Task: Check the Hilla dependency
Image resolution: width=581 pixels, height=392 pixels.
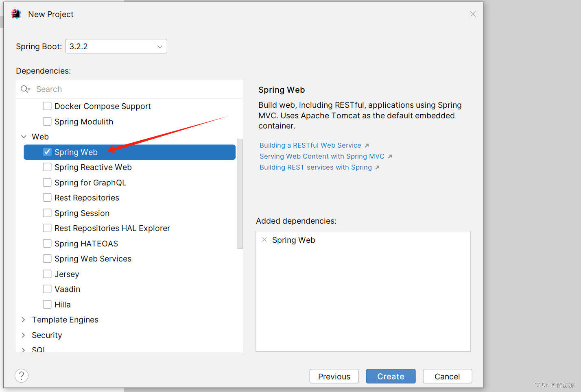Action: (x=47, y=305)
